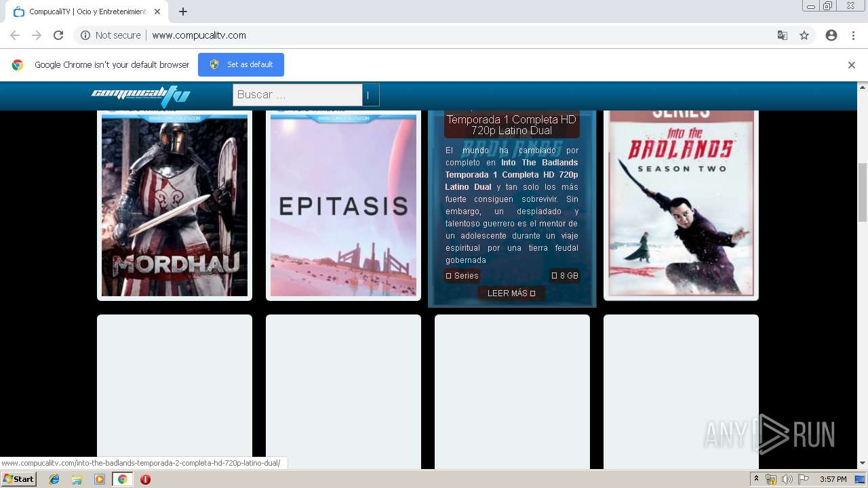The image size is (868, 488).
Task: Set Chrome as default browser
Action: point(241,64)
